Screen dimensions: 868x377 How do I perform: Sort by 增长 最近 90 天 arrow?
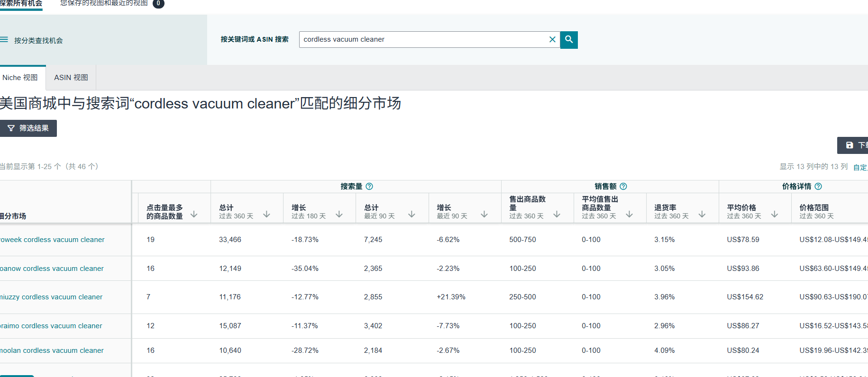click(484, 215)
